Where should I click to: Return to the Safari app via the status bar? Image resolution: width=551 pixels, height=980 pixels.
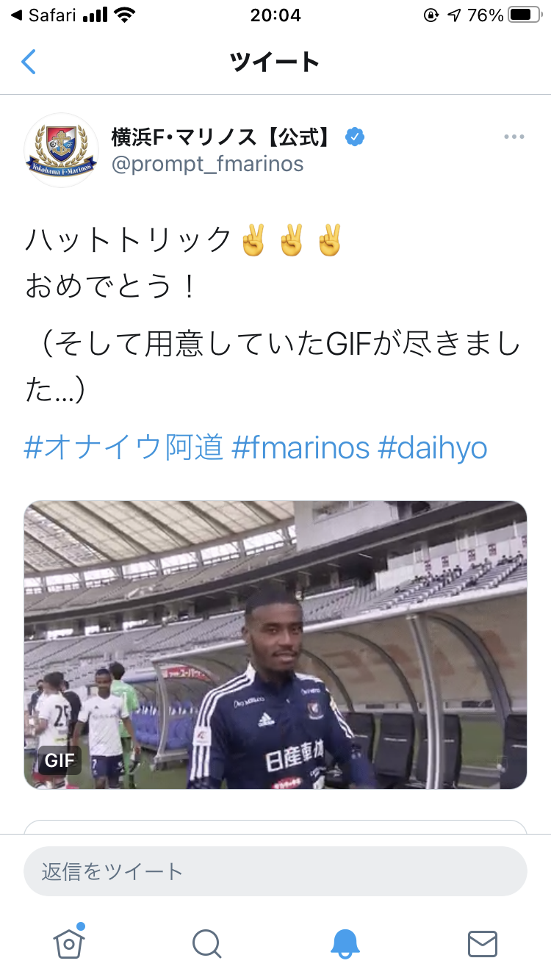44,15
